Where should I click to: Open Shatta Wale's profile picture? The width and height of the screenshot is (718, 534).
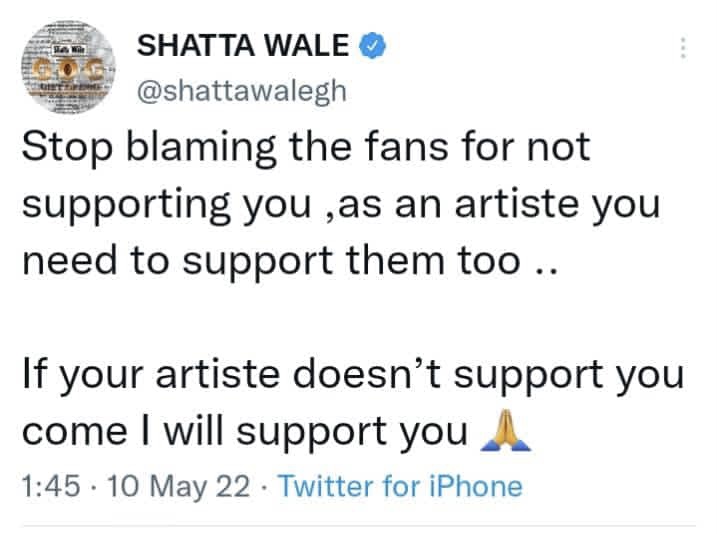(x=68, y=67)
